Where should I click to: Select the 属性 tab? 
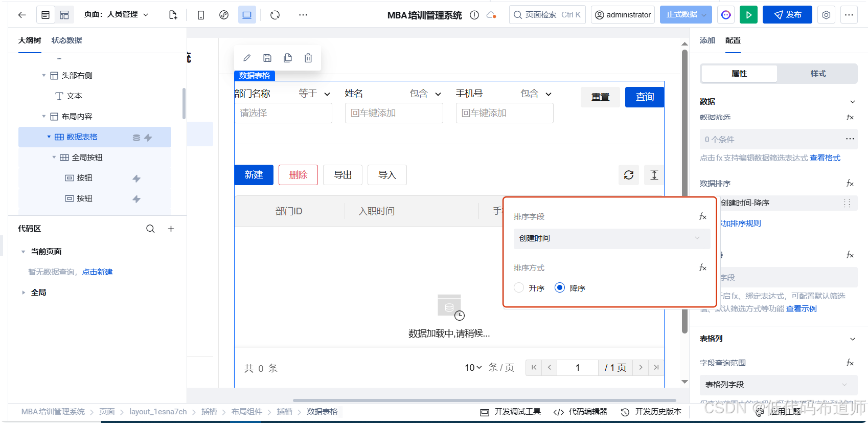tap(739, 74)
